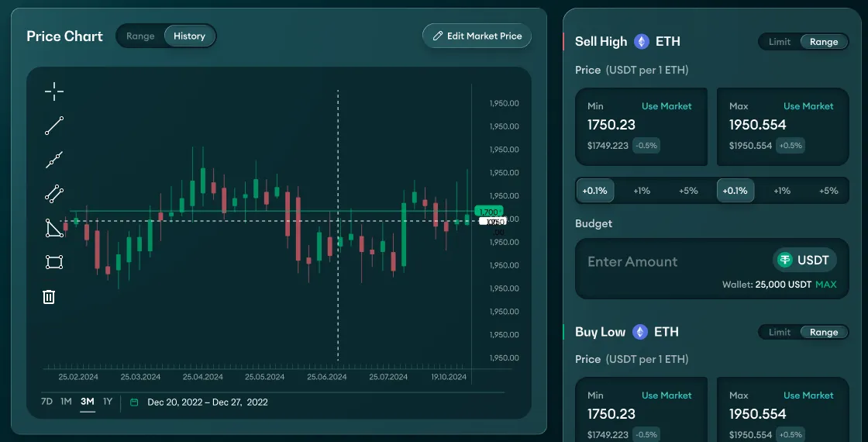
Task: Click the calendar icon beside date range
Action: [134, 402]
